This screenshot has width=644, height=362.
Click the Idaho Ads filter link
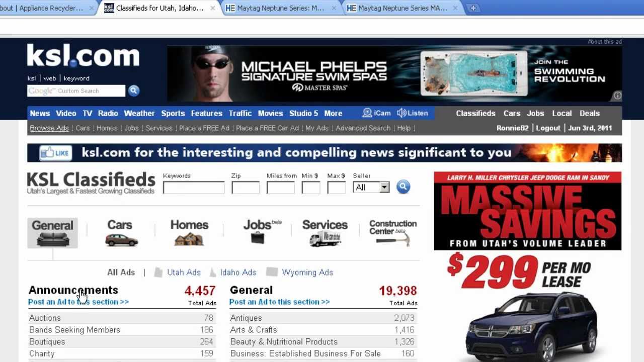[238, 272]
